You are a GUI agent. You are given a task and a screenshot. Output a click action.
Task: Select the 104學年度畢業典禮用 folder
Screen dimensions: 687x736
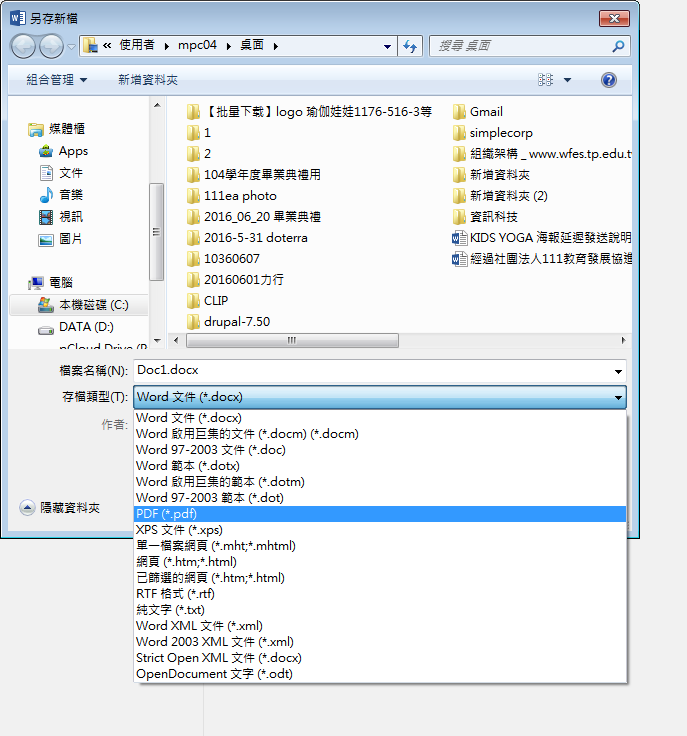click(x=253, y=175)
